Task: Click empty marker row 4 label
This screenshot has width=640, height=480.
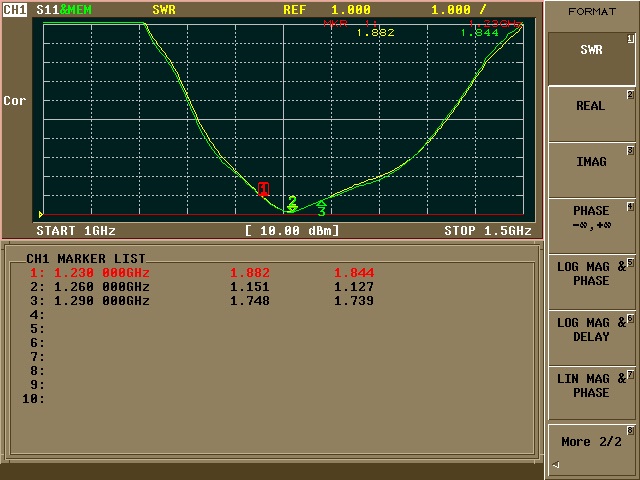Action: [x=37, y=315]
